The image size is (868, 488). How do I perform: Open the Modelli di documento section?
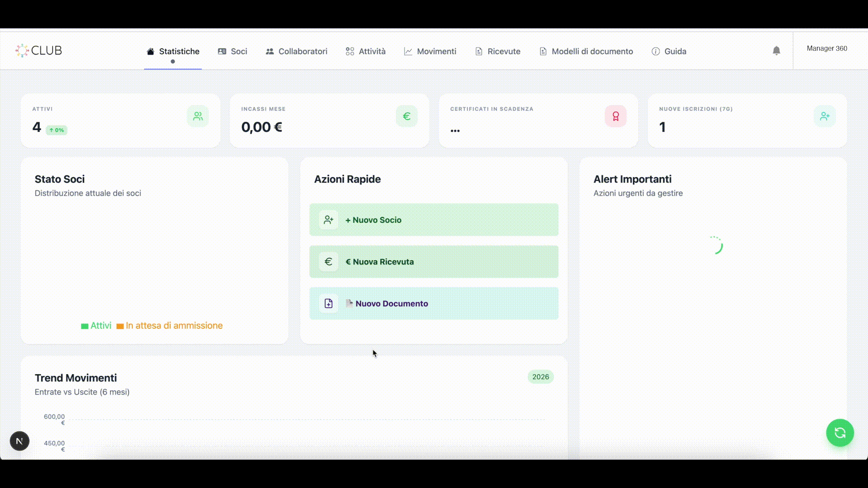[586, 51]
